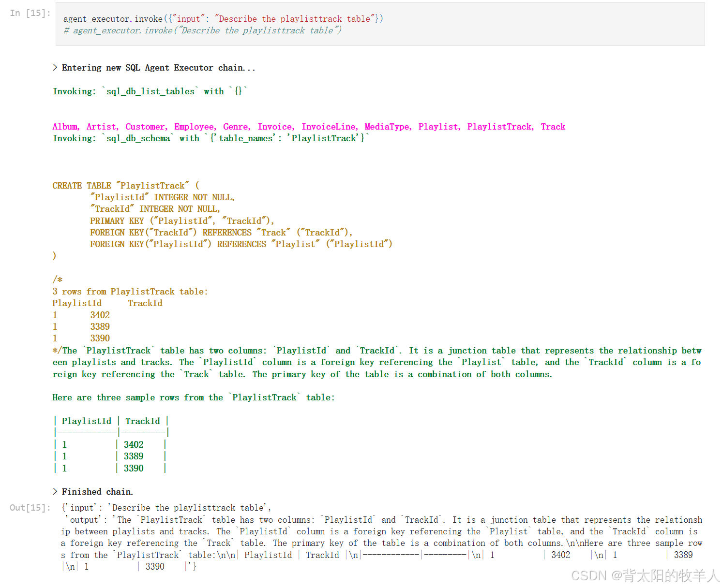The width and height of the screenshot is (722, 588).
Task: Click the yellow sample value 3389
Action: (100, 326)
